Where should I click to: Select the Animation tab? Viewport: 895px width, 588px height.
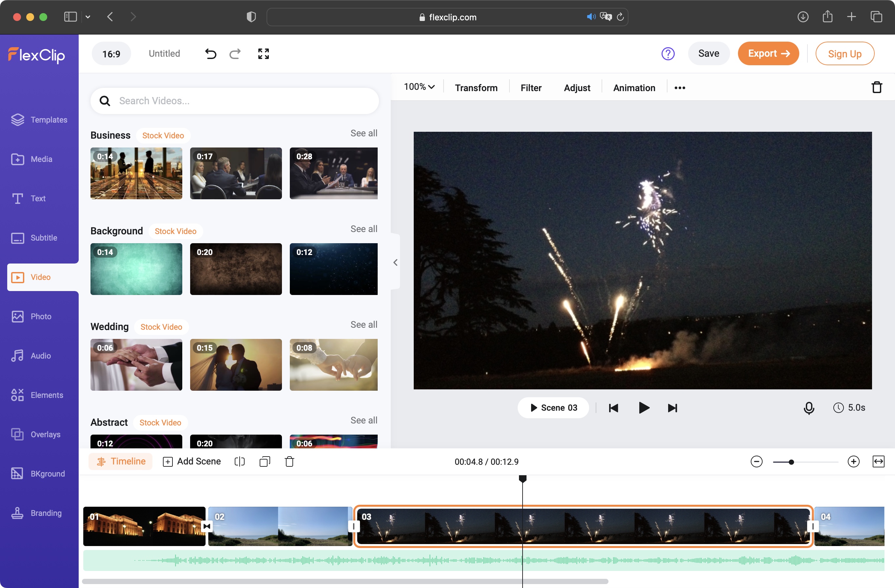coord(633,87)
